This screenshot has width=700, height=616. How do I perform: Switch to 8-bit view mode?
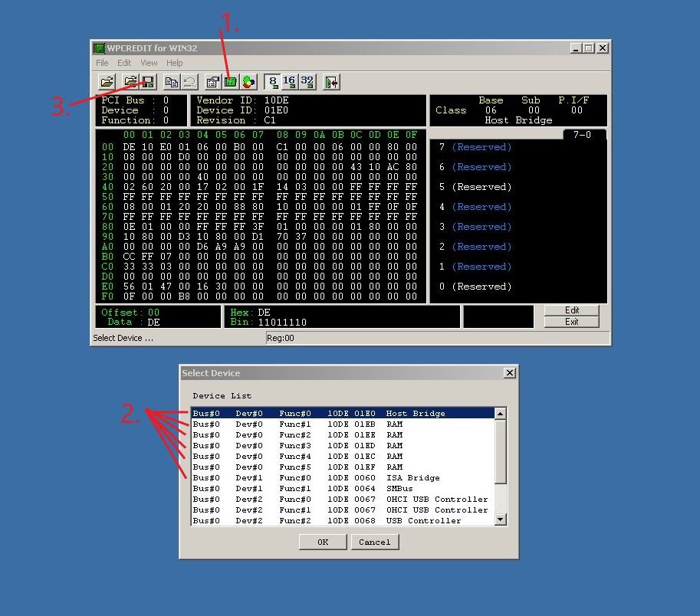tap(272, 82)
